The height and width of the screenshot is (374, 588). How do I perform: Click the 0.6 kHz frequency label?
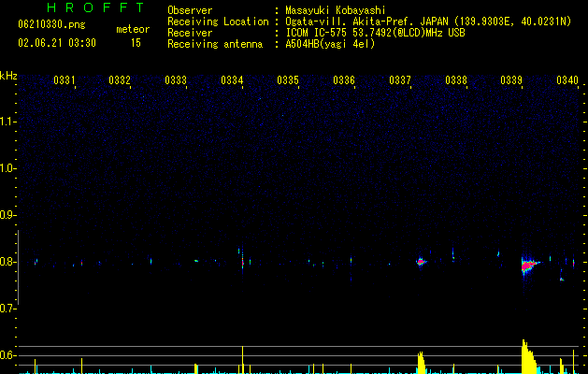tap(7, 355)
